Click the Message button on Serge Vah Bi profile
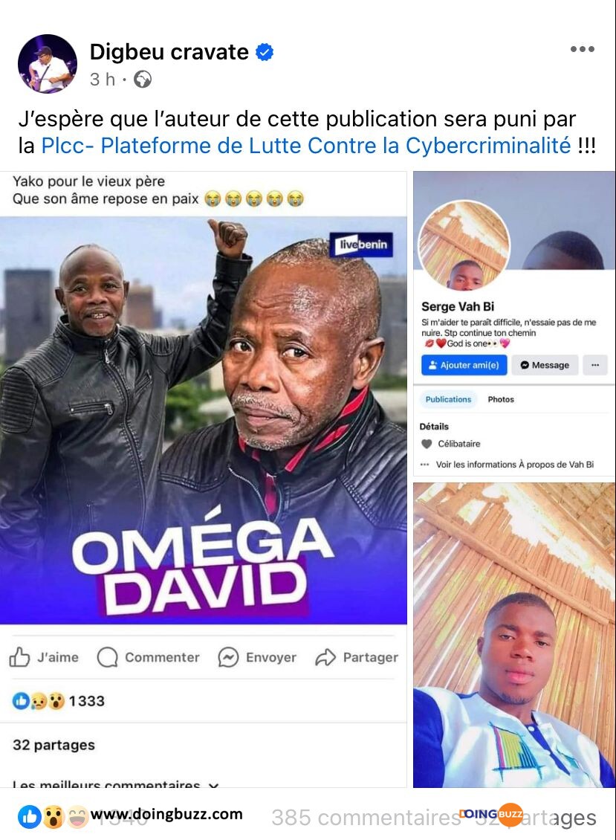This screenshot has height=840, width=616. tap(545, 365)
